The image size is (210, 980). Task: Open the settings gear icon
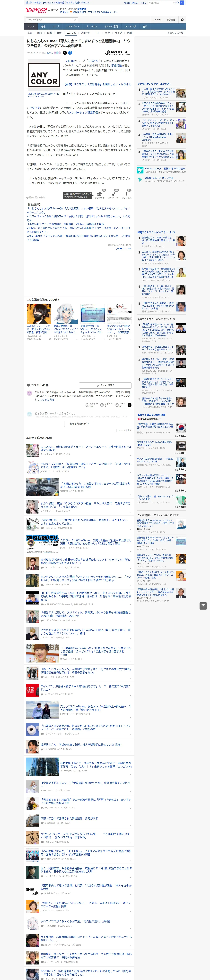(182, 20)
